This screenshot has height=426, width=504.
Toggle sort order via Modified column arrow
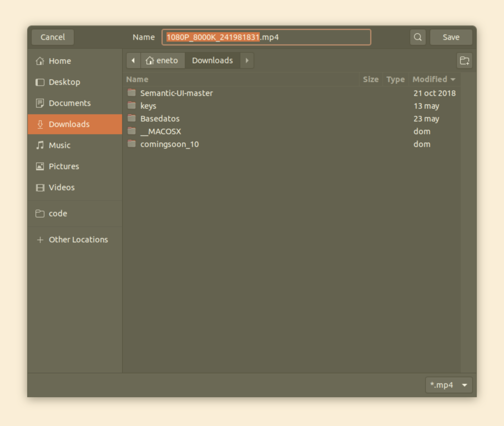(453, 79)
